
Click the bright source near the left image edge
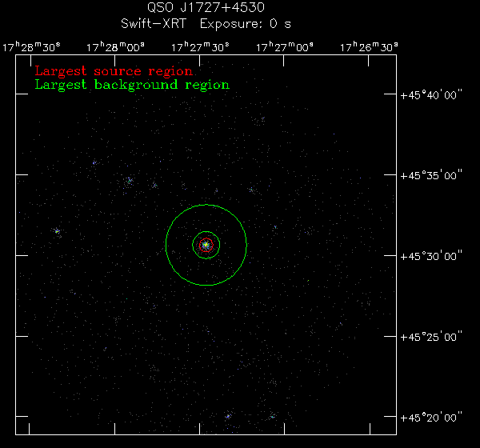57,231
